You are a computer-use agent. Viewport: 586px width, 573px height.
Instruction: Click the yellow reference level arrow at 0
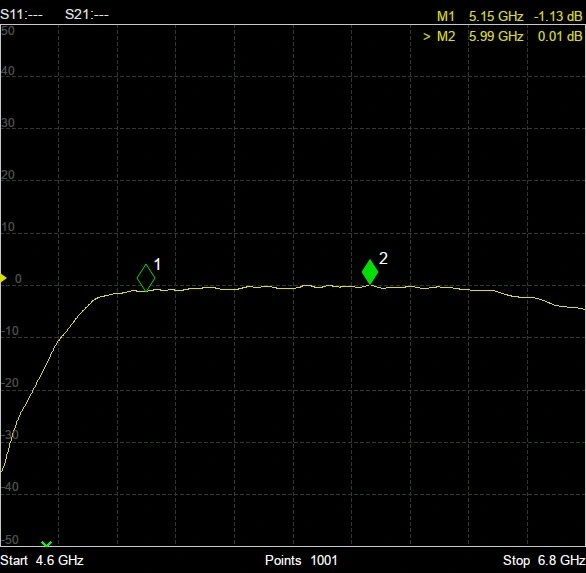(x=3, y=278)
